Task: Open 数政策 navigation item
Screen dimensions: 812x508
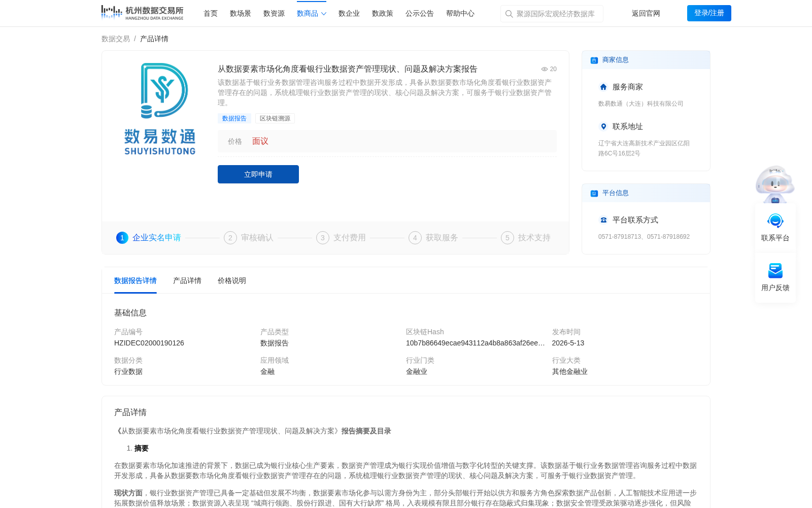Action: point(383,13)
